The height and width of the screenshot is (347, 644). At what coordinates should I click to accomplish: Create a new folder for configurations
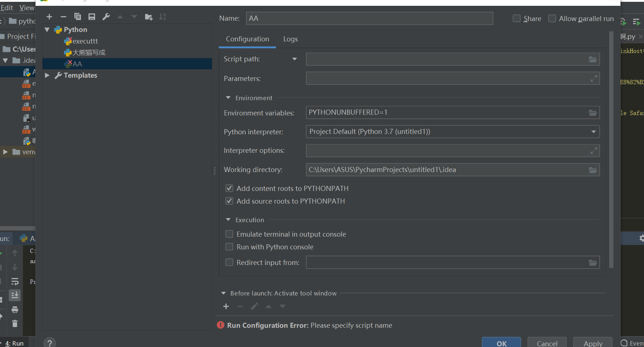[148, 16]
